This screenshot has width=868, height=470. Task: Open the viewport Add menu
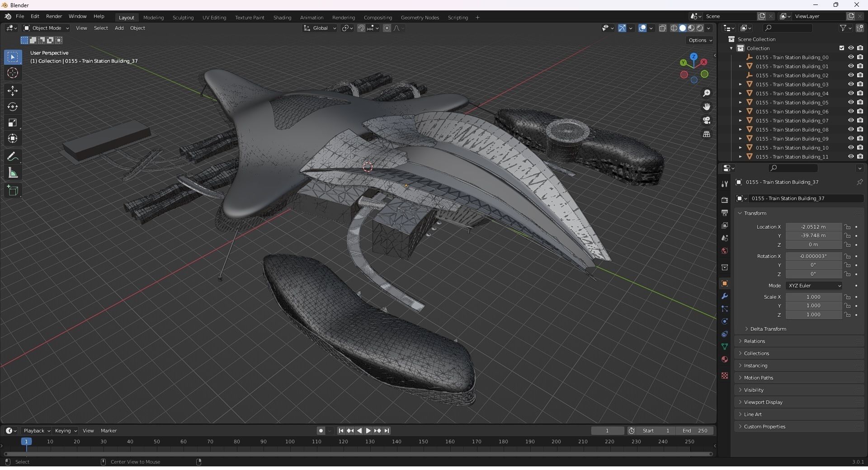pyautogui.click(x=119, y=28)
